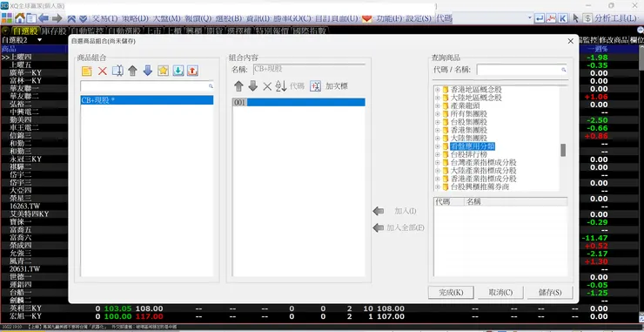The height and width of the screenshot is (332, 644).
Task: Click the product tree scrollbar thumb
Action: (x=563, y=150)
